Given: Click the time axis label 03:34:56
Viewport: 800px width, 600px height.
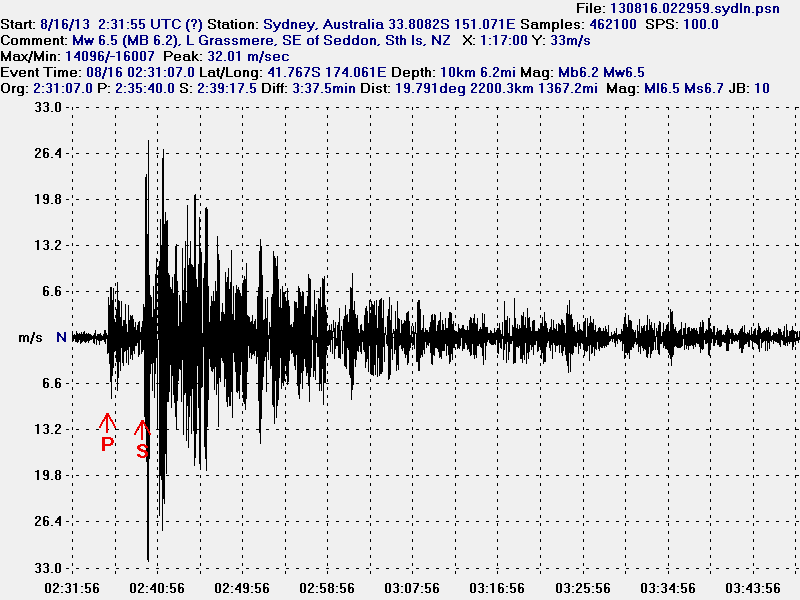Looking at the screenshot, I should pyautogui.click(x=668, y=588).
